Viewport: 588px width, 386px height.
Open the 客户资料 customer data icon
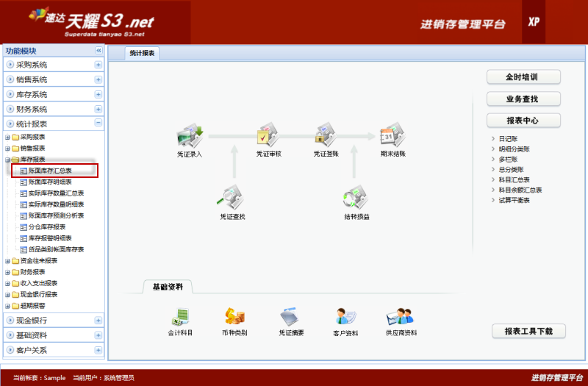click(x=345, y=317)
